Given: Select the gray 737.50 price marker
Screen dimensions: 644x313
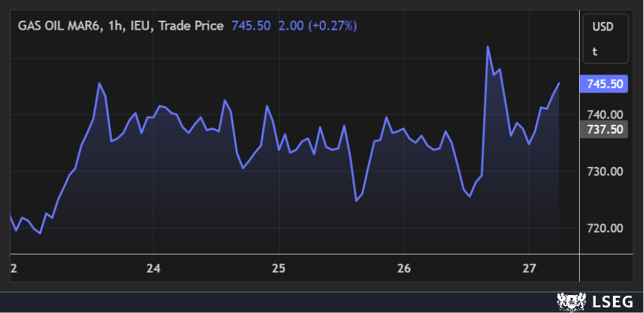Looking at the screenshot, I should 604,129.
